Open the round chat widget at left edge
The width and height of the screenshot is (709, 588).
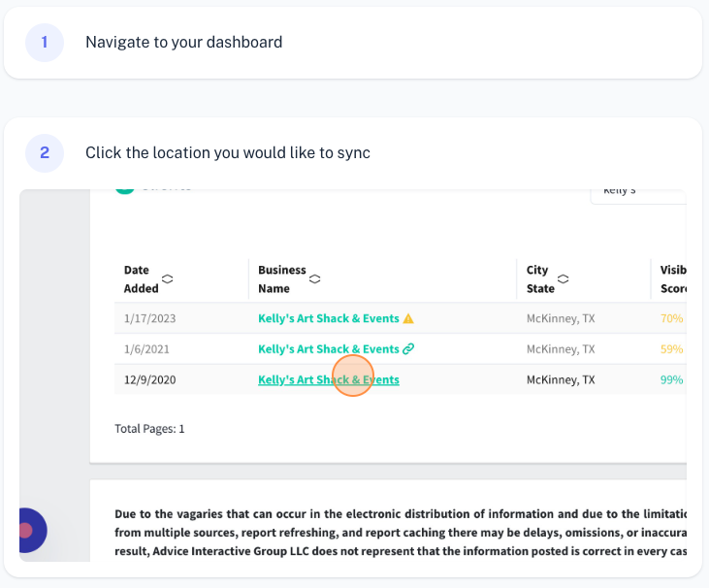33,530
